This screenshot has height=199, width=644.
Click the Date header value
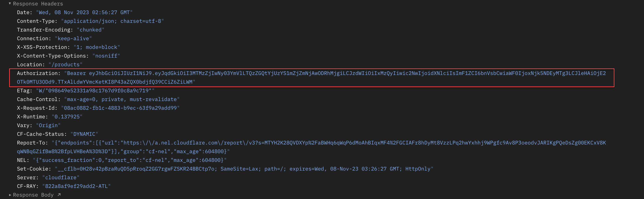(84, 12)
